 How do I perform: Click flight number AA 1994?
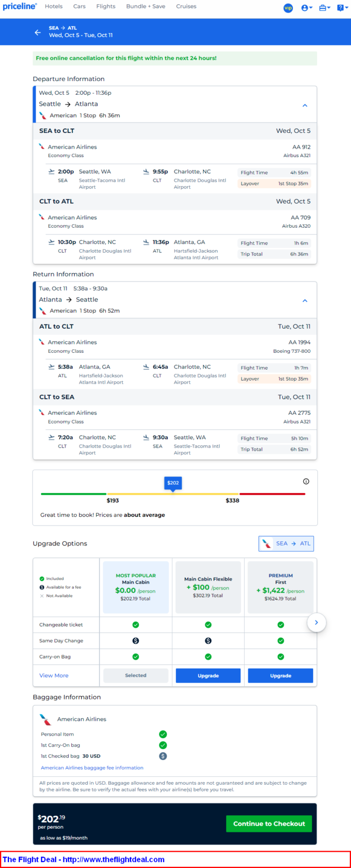(x=300, y=342)
